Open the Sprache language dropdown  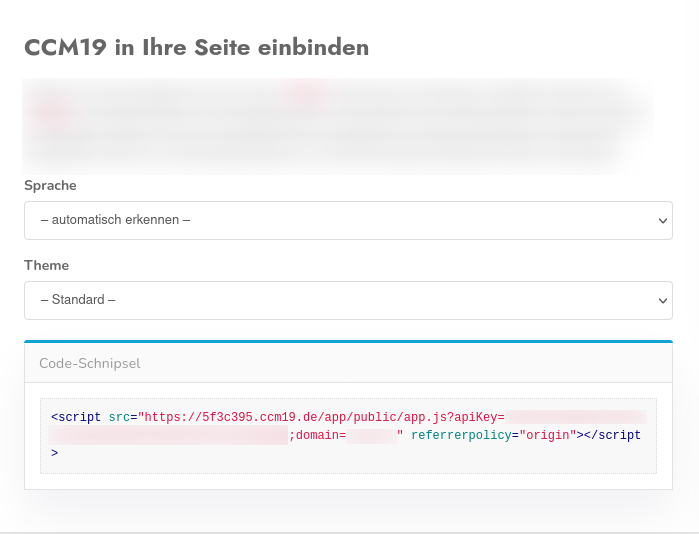point(348,220)
